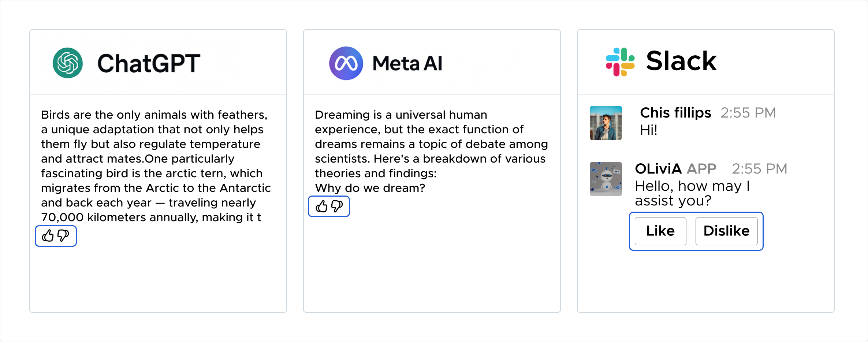Select the Chis fillips sender name
868x342 pixels.
(675, 113)
